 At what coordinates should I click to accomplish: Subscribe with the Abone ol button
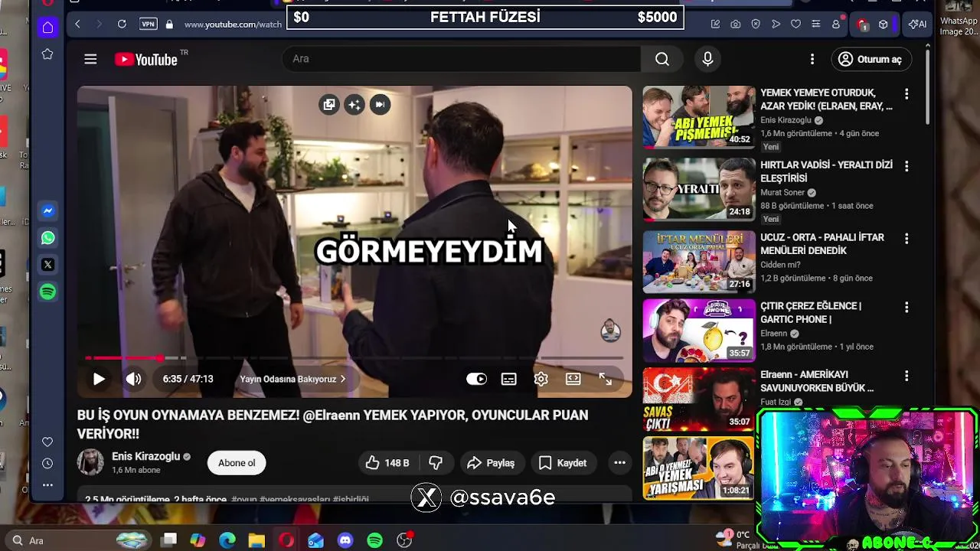pyautogui.click(x=237, y=463)
